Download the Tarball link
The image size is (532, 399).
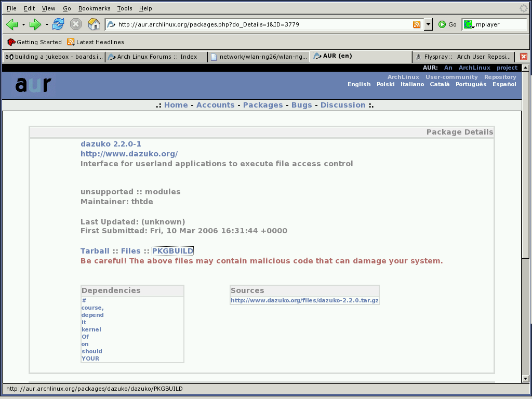click(95, 251)
